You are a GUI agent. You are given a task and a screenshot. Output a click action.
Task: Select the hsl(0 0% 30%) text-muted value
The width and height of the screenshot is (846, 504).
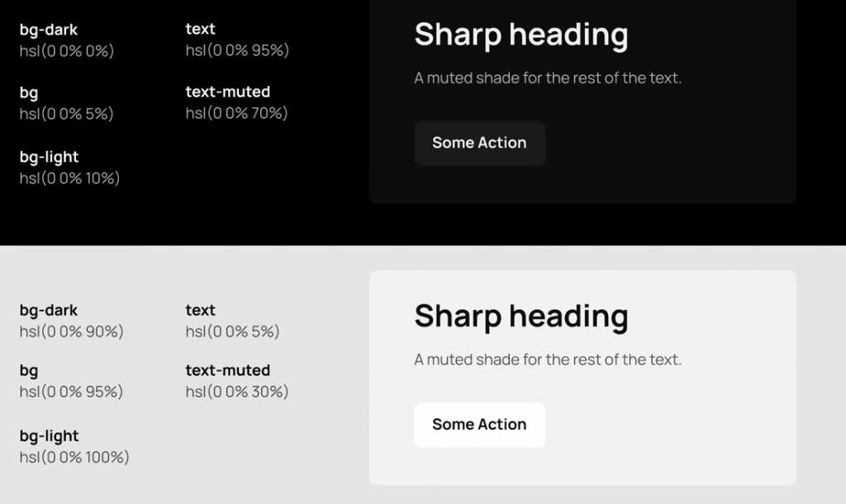tap(236, 392)
